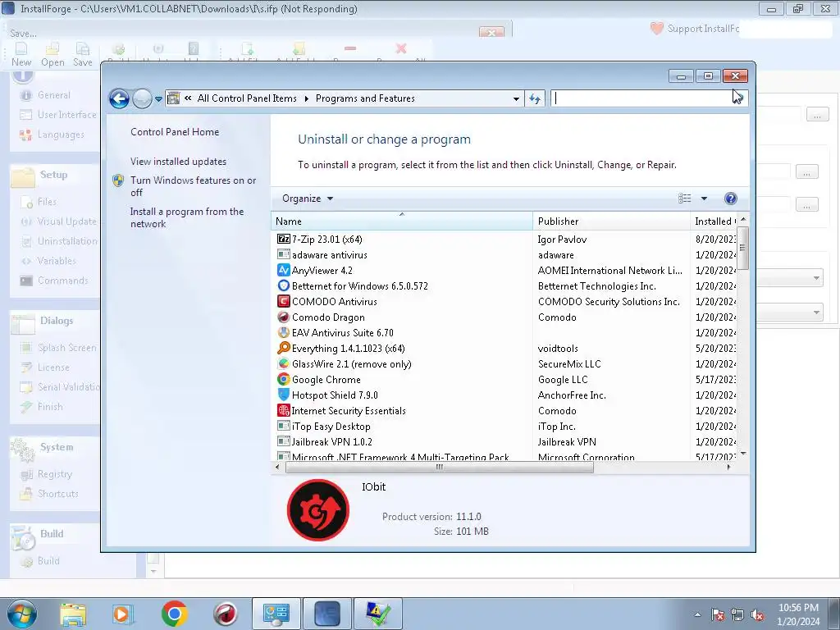Open Comodo Dragon from the taskbar

click(x=226, y=614)
